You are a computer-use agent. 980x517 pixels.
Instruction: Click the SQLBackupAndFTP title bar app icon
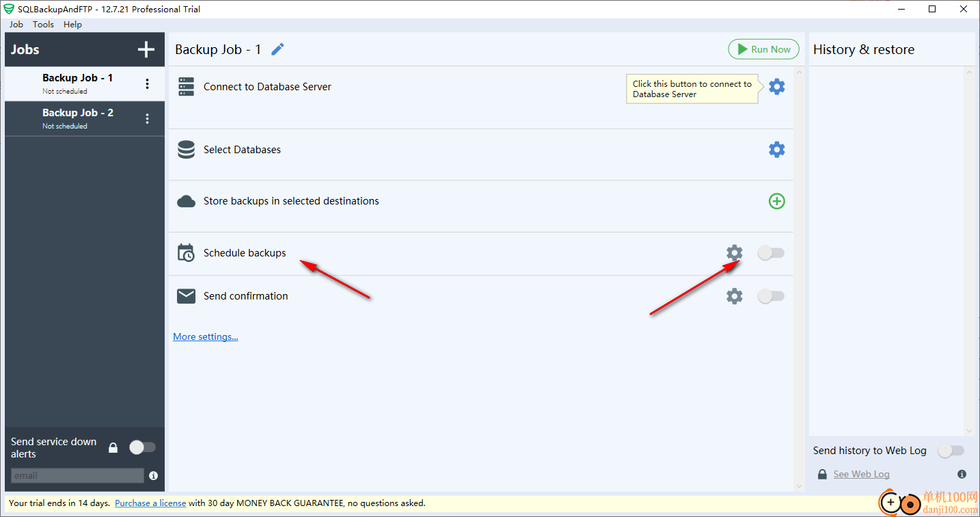tap(9, 9)
